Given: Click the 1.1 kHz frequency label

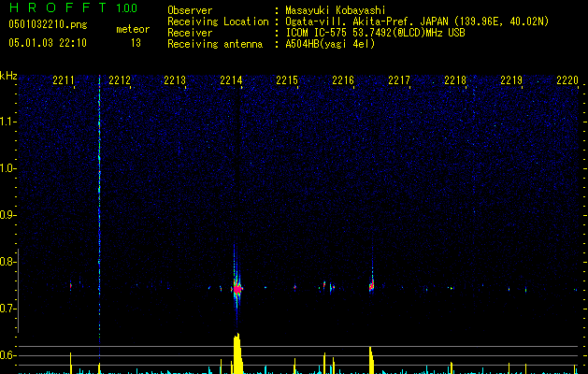Looking at the screenshot, I should pos(7,122).
